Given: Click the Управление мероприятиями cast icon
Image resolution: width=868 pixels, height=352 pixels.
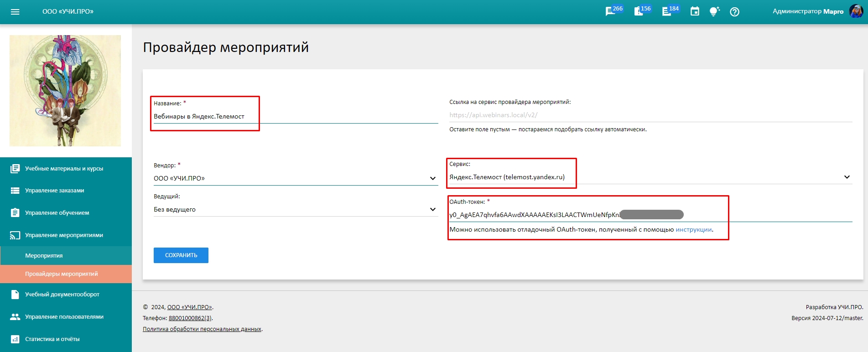Looking at the screenshot, I should pos(15,235).
